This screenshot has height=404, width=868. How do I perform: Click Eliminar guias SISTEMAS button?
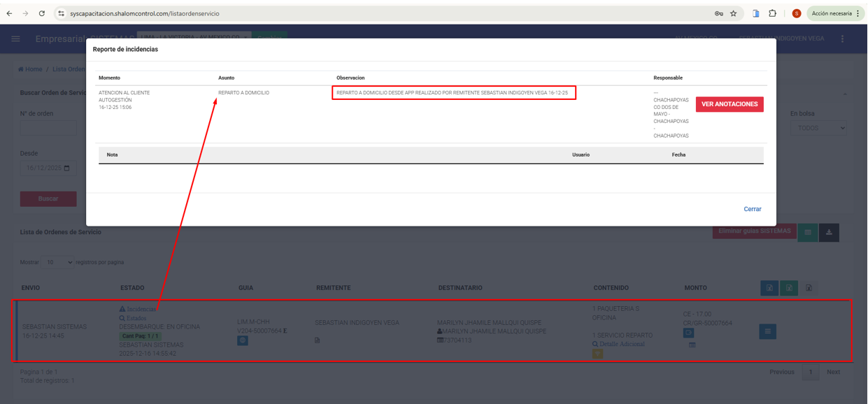coord(754,231)
